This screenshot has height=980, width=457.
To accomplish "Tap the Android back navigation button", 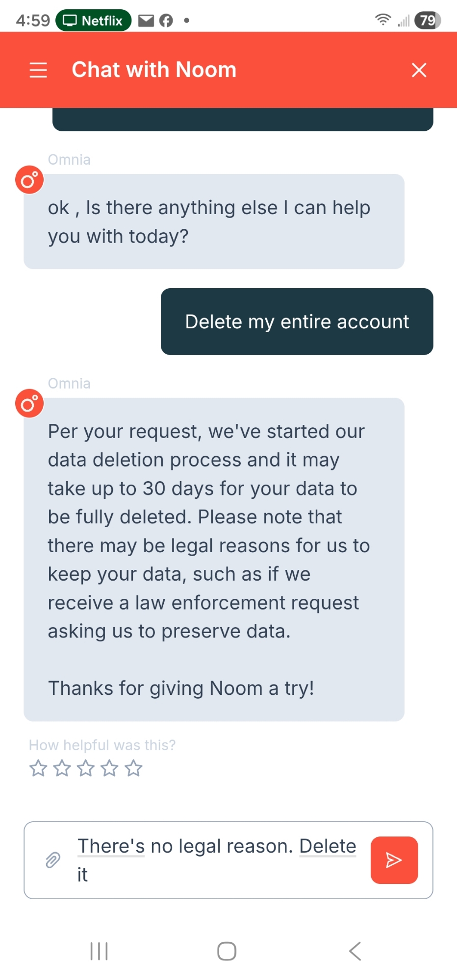I will (x=355, y=951).
